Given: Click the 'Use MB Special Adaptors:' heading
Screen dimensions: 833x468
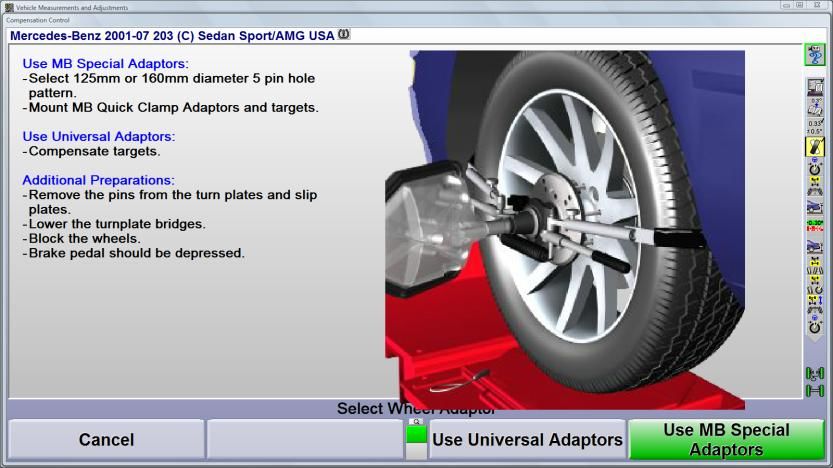Looking at the screenshot, I should (x=105, y=63).
